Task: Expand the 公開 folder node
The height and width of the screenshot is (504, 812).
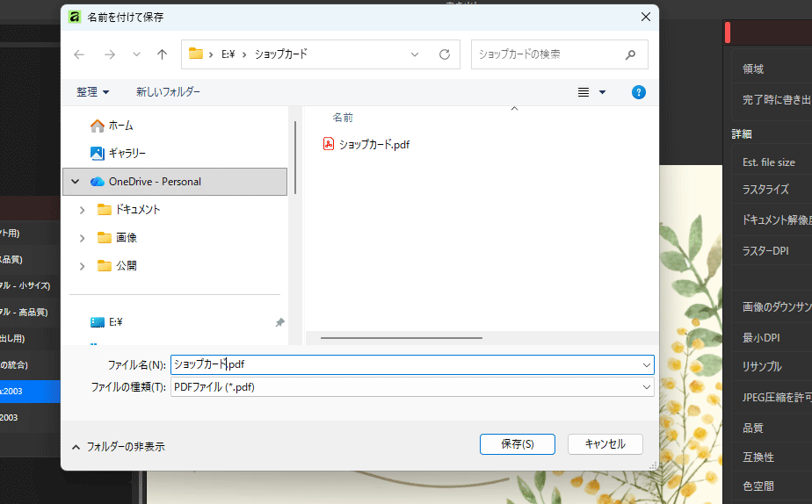Action: (x=82, y=266)
